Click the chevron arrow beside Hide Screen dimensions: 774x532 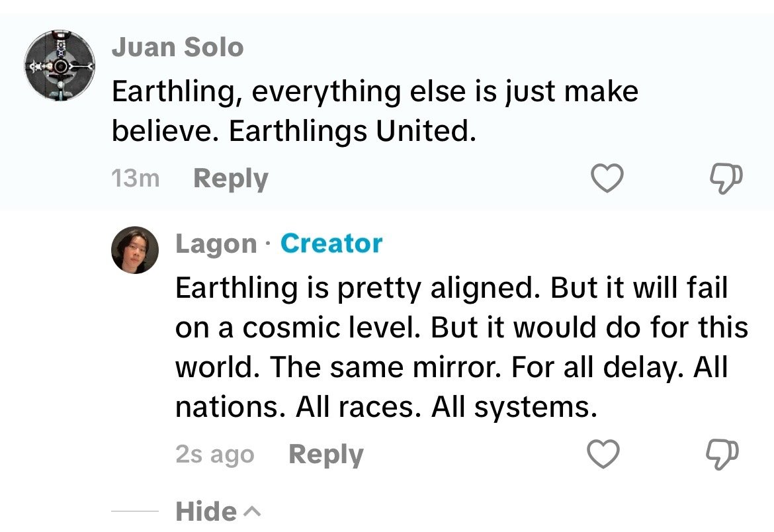click(252, 511)
